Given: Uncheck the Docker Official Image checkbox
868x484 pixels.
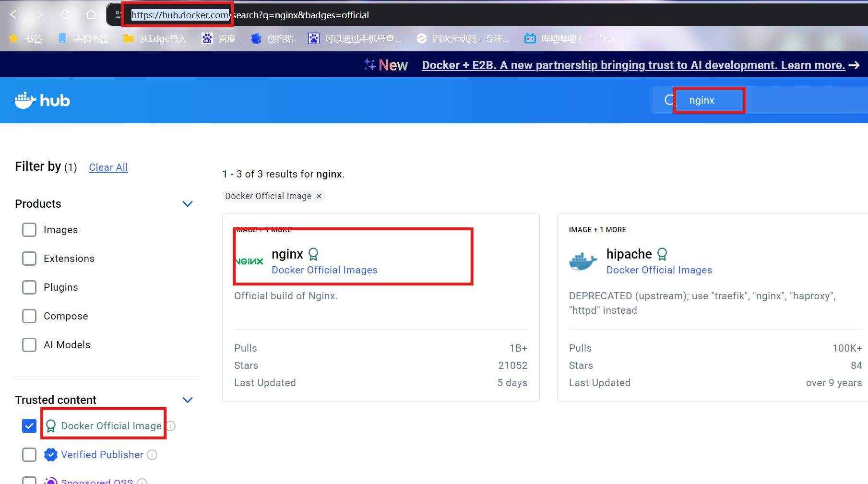Looking at the screenshot, I should pos(29,426).
